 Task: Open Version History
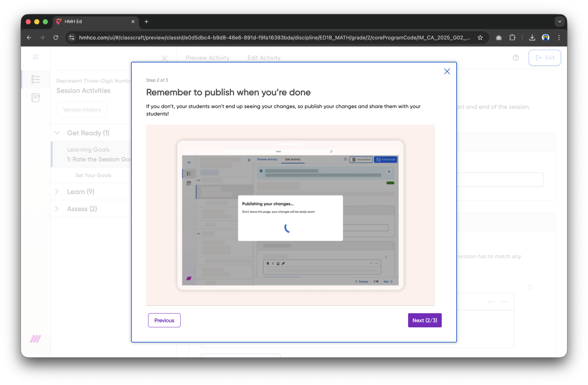[82, 110]
